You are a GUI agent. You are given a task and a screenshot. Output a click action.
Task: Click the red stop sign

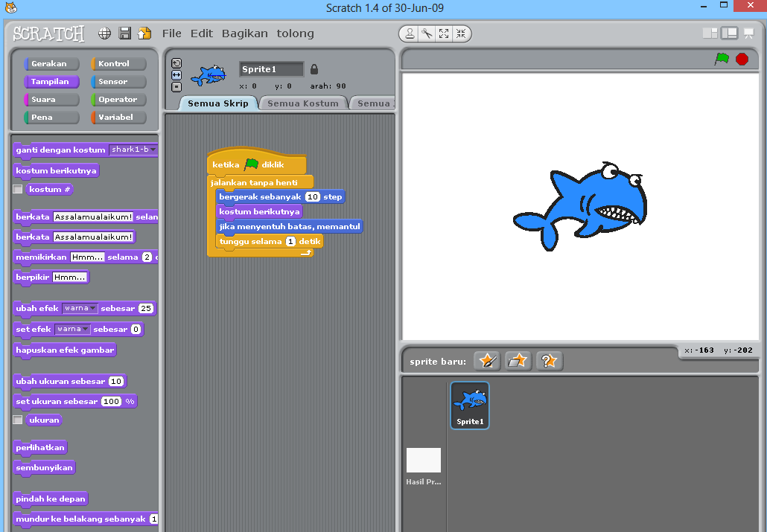[x=742, y=57]
